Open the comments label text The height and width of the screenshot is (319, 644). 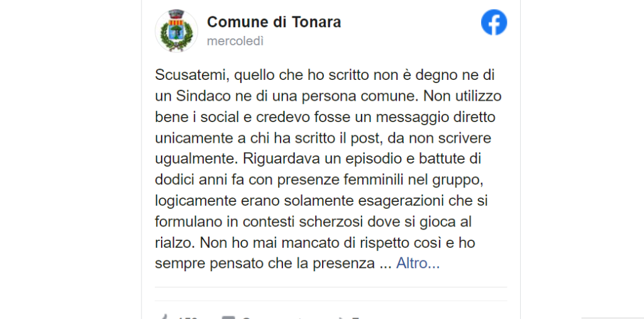(x=271, y=317)
